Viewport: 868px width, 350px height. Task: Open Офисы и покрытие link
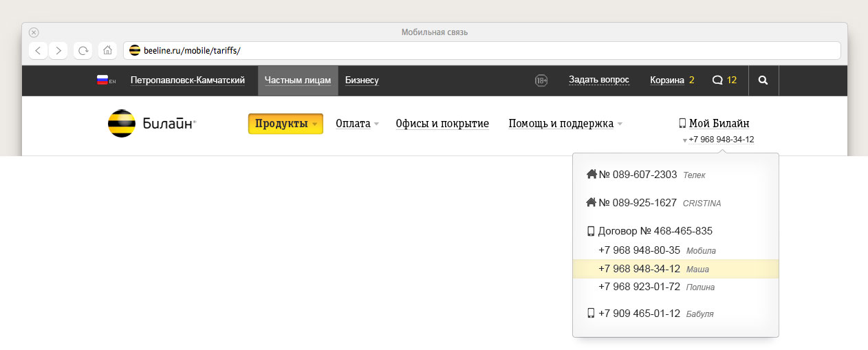click(442, 124)
